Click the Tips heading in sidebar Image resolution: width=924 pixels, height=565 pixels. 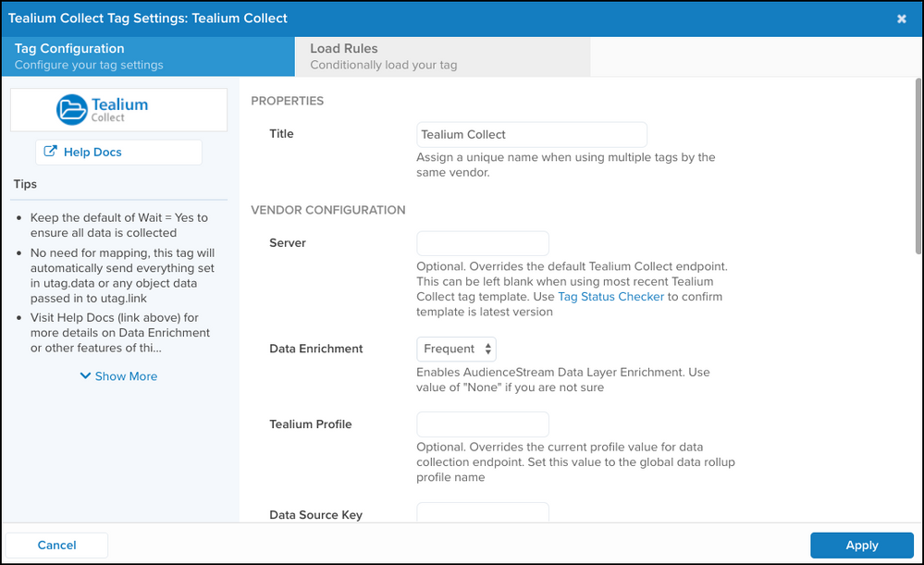[25, 184]
